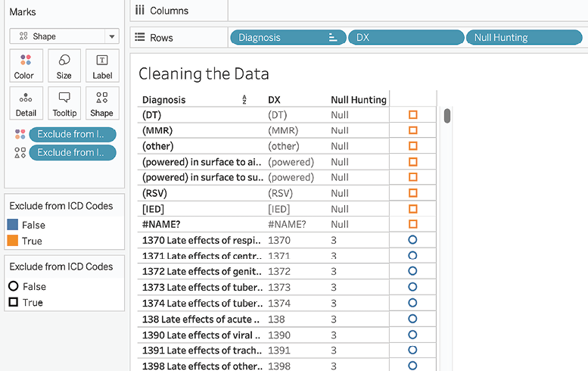Click sort indicator on Diagnosis pill
This screenshot has width=588, height=371.
pos(333,37)
